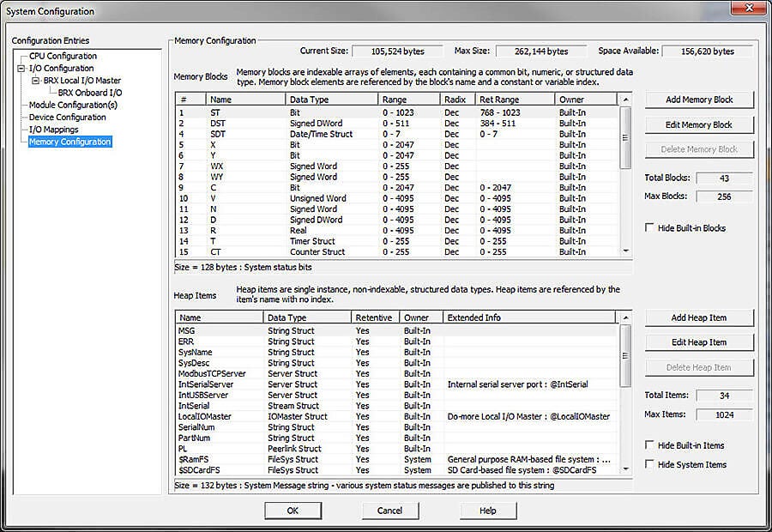This screenshot has width=772, height=532.
Task: Click memory blocks Owner column header
Action: [x=586, y=100]
